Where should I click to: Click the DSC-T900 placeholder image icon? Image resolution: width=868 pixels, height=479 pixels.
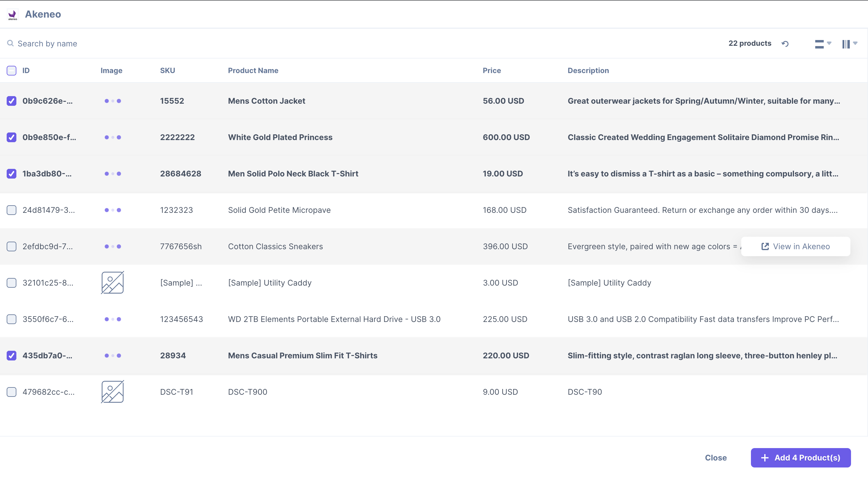pyautogui.click(x=113, y=392)
